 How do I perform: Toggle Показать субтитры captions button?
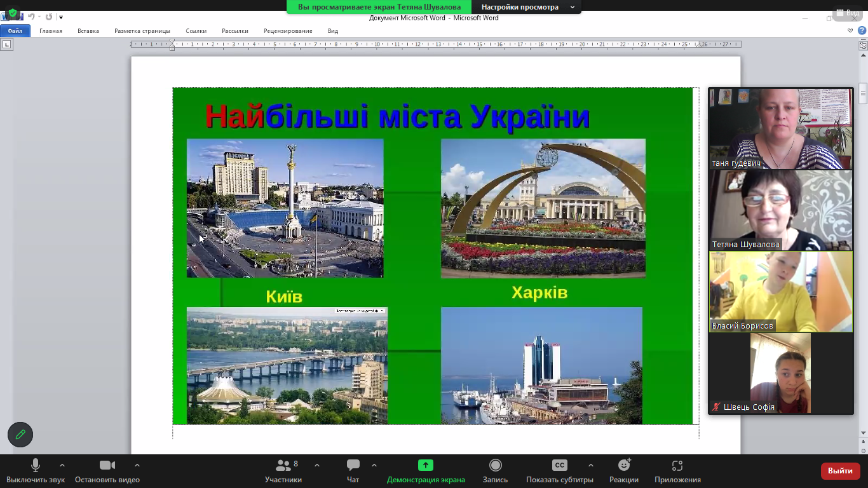[559, 466]
